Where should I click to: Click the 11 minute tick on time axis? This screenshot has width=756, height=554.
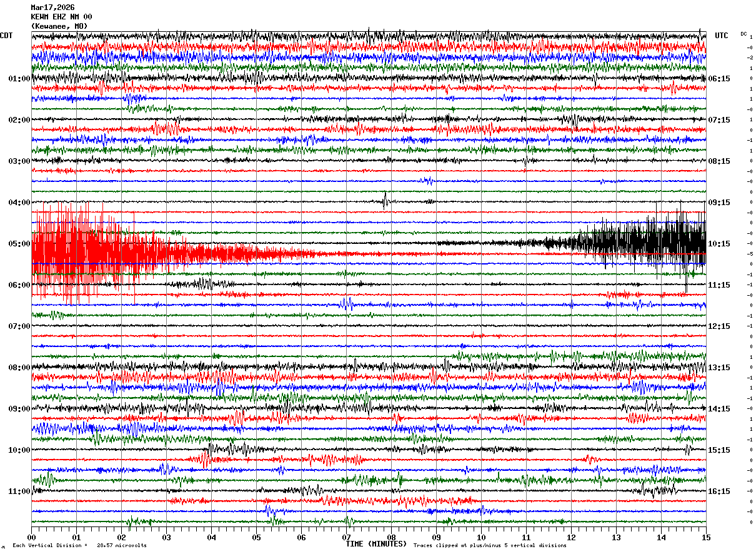526,537
